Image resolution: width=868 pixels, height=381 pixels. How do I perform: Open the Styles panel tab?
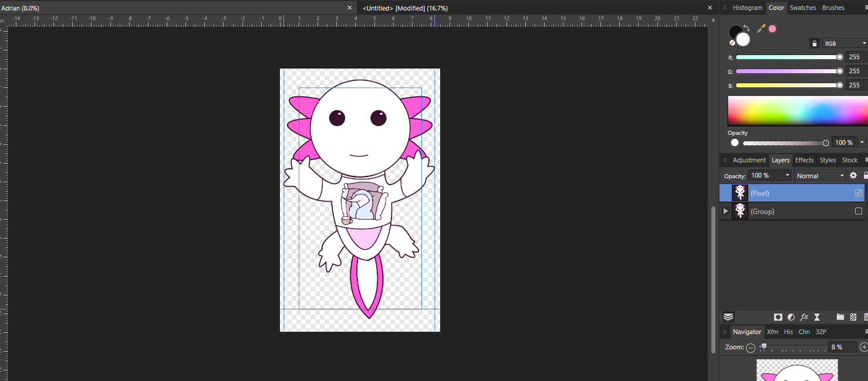pos(828,160)
